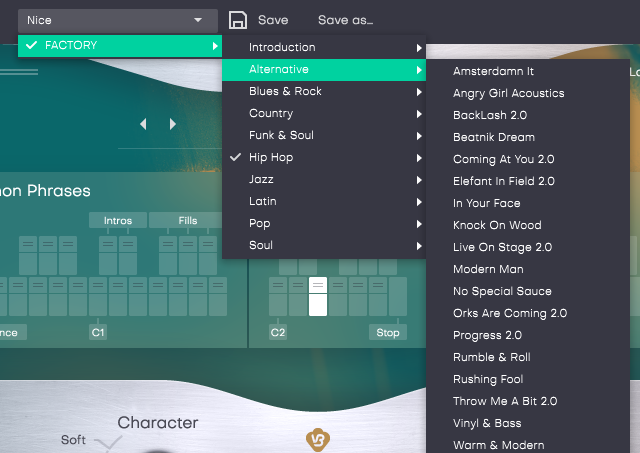Click the orange VB logo emblem
The height and width of the screenshot is (453, 640).
[x=318, y=440]
